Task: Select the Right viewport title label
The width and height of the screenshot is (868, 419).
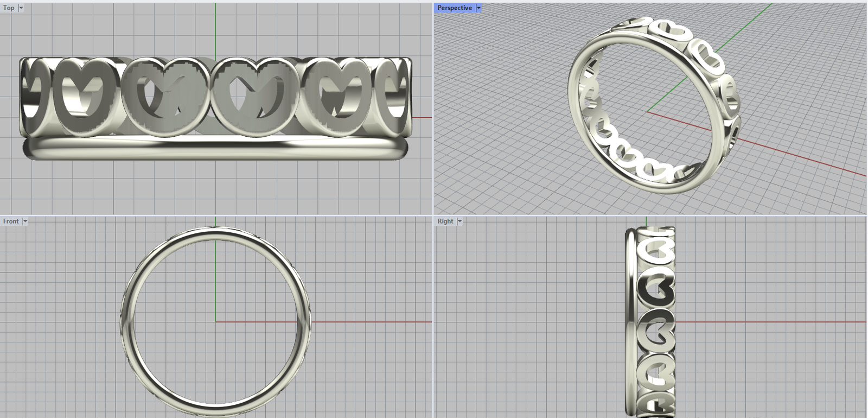Action: pos(445,221)
